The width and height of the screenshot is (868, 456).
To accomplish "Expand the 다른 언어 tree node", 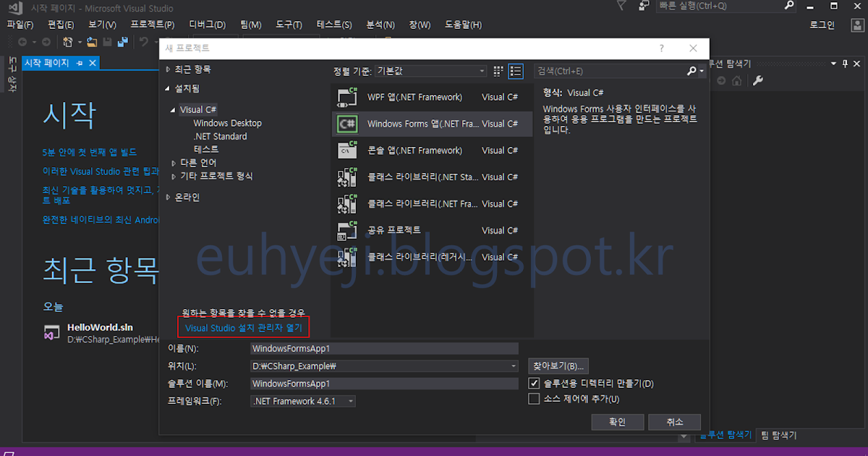I will click(174, 163).
